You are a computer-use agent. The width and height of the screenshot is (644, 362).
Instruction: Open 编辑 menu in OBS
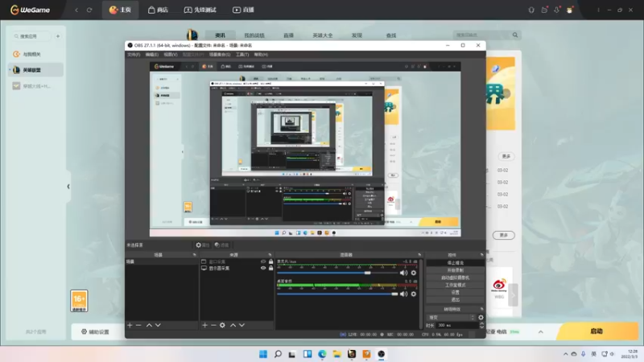[151, 55]
